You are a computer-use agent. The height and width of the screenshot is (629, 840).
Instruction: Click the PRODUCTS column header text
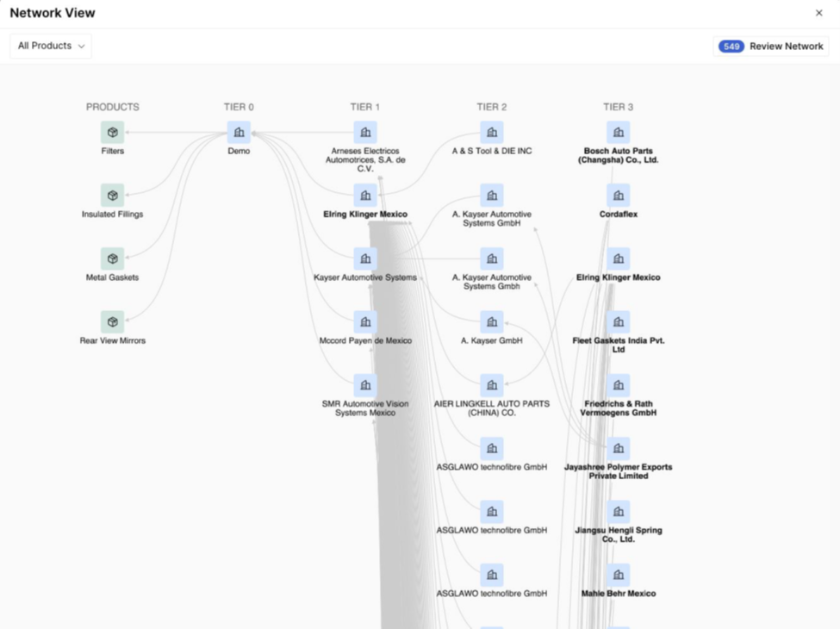pyautogui.click(x=113, y=107)
